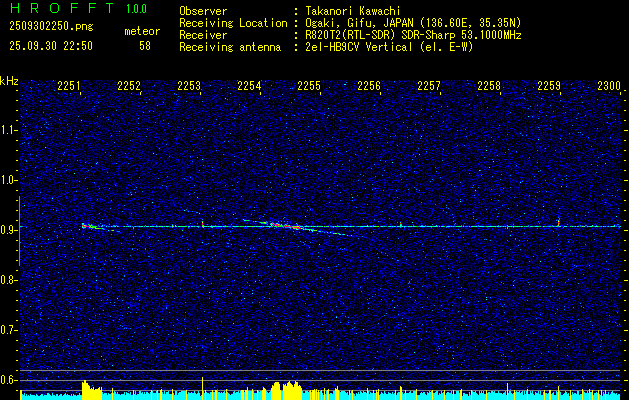Click the tall yellow power bar after 2251
The width and height of the screenshot is (629, 400).
click(x=92, y=391)
